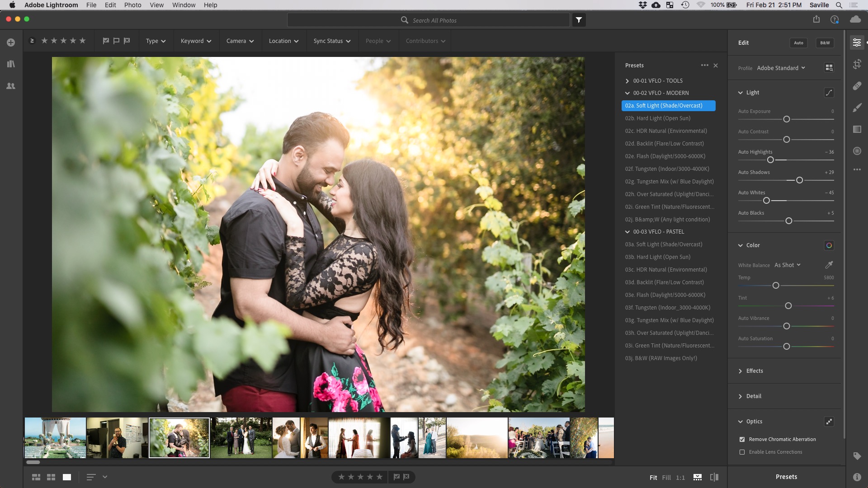Open the Linear Gradient tool
This screenshot has width=868, height=488.
[857, 129]
